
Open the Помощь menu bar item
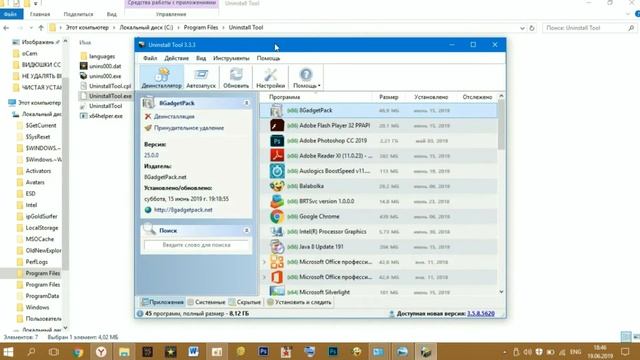268,58
